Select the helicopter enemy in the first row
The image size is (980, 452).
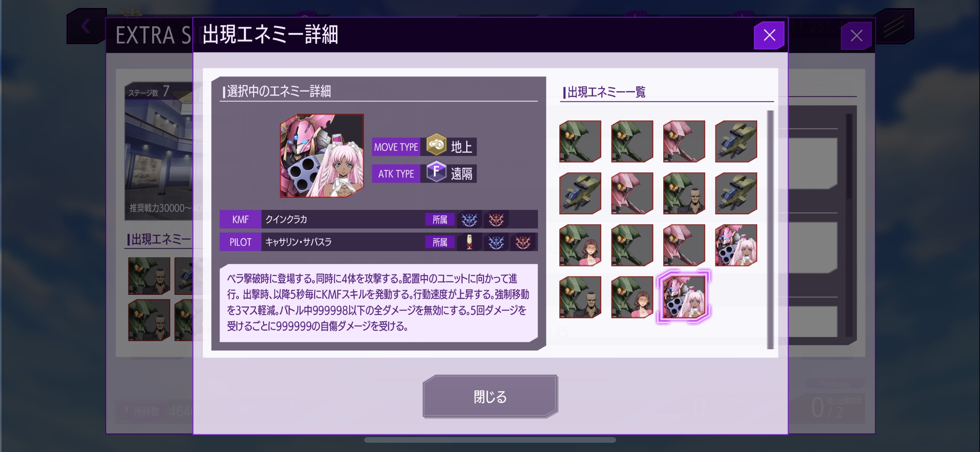tap(736, 141)
